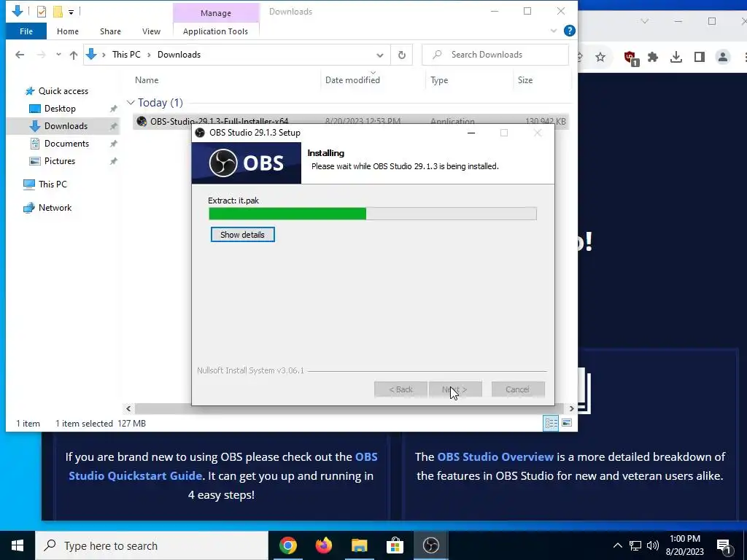Open the uBlock shield extension icon
747x560 pixels.
point(631,58)
